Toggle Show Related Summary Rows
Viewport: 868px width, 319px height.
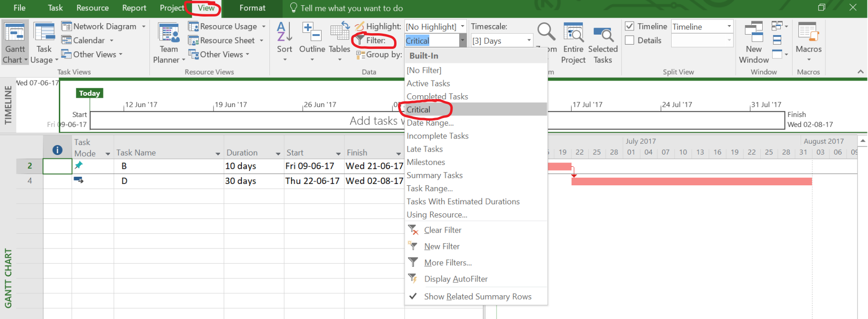pyautogui.click(x=477, y=297)
